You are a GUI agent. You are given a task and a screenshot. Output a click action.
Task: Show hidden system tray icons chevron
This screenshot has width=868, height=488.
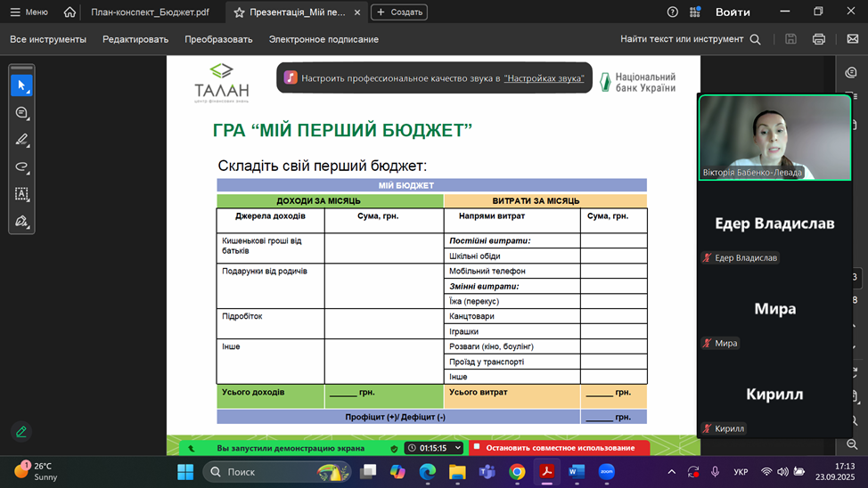(x=671, y=472)
